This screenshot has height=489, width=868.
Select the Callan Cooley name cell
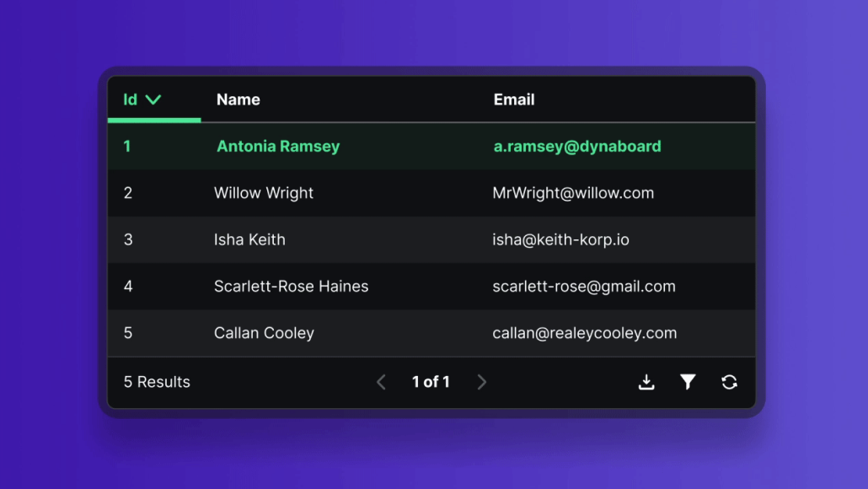coord(264,333)
